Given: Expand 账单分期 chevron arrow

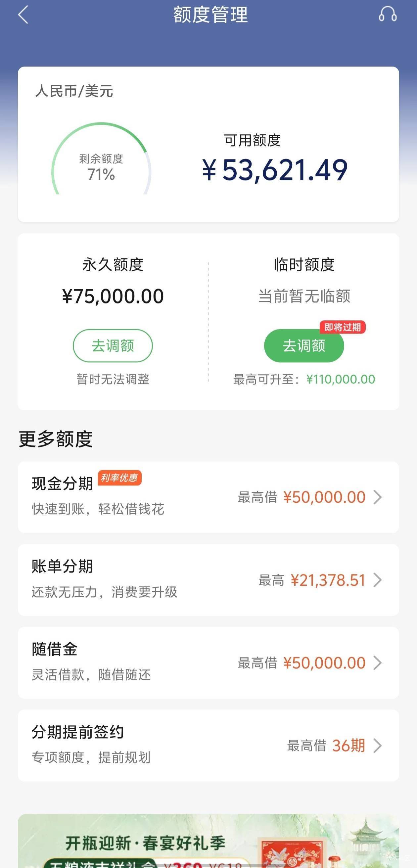Looking at the screenshot, I should click(x=378, y=580).
